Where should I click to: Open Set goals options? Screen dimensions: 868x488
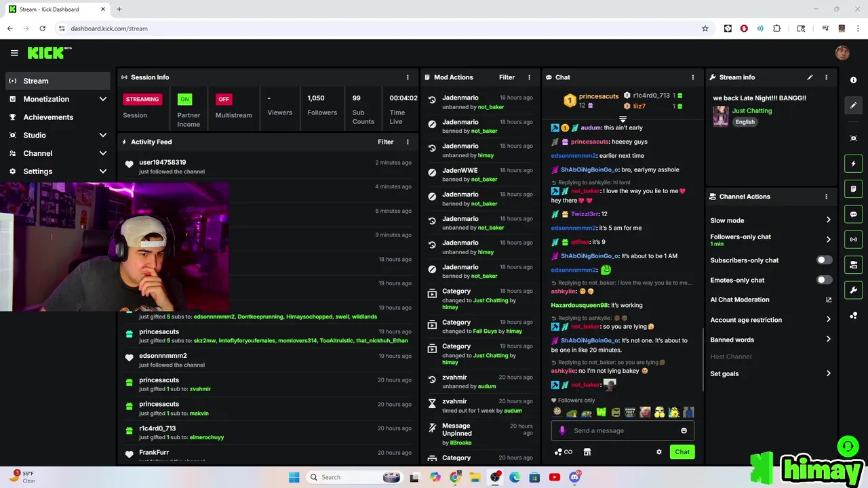click(770, 373)
